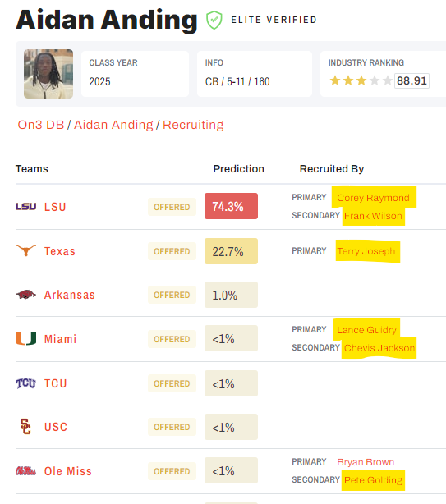Click the 88.91 industry ranking score
Image resolution: width=446 pixels, height=504 pixels.
(412, 80)
